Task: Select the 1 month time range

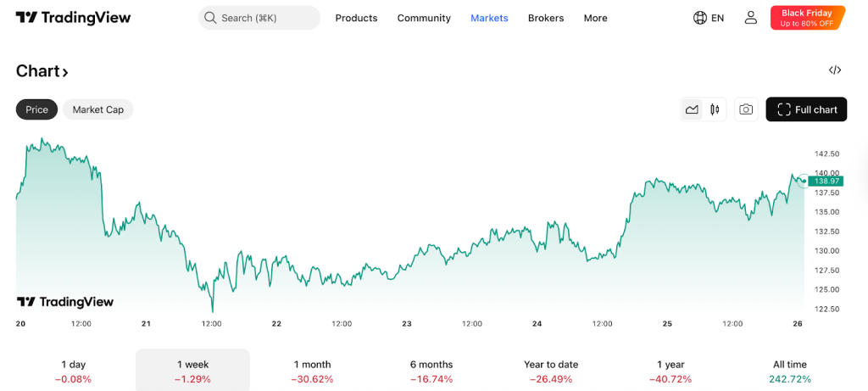Action: click(x=312, y=371)
